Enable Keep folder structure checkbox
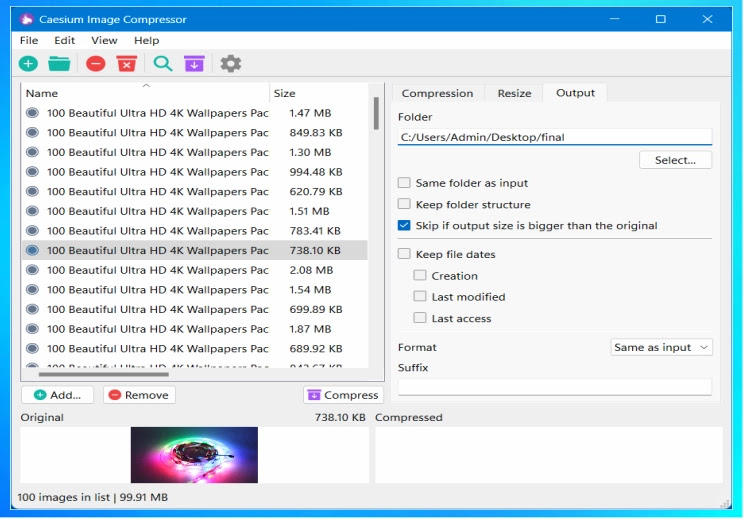The height and width of the screenshot is (520, 744). (404, 204)
